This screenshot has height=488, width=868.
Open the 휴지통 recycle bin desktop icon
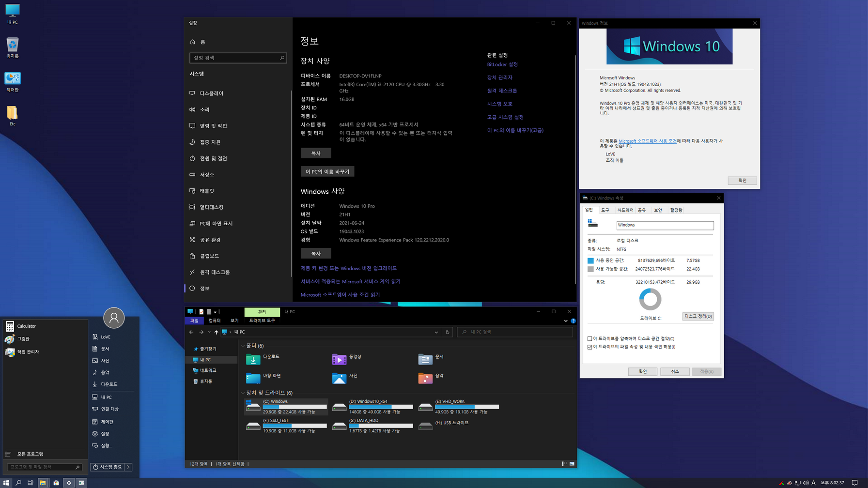(12, 48)
